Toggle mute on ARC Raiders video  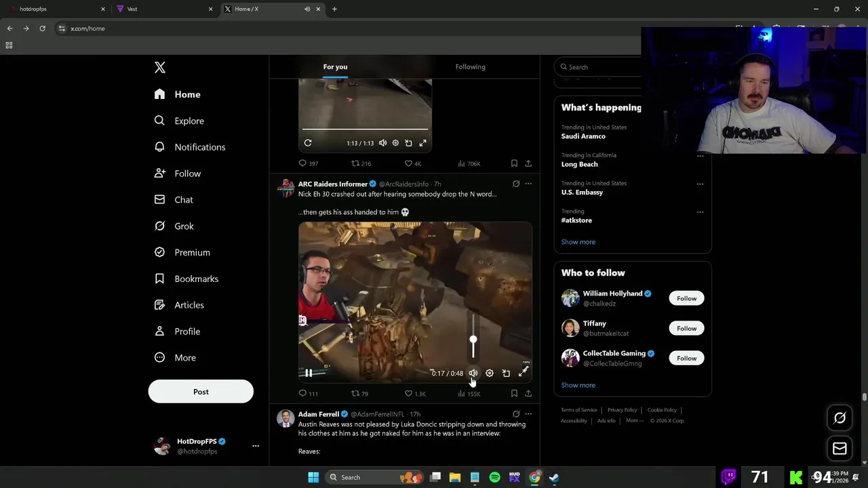coord(473,373)
